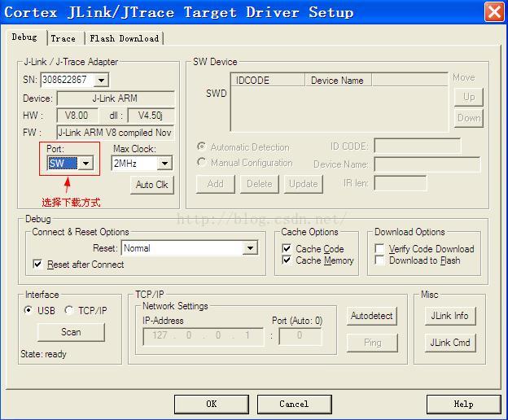The width and height of the screenshot is (508, 420).
Task: Click the State: ready status text
Action: (43, 354)
